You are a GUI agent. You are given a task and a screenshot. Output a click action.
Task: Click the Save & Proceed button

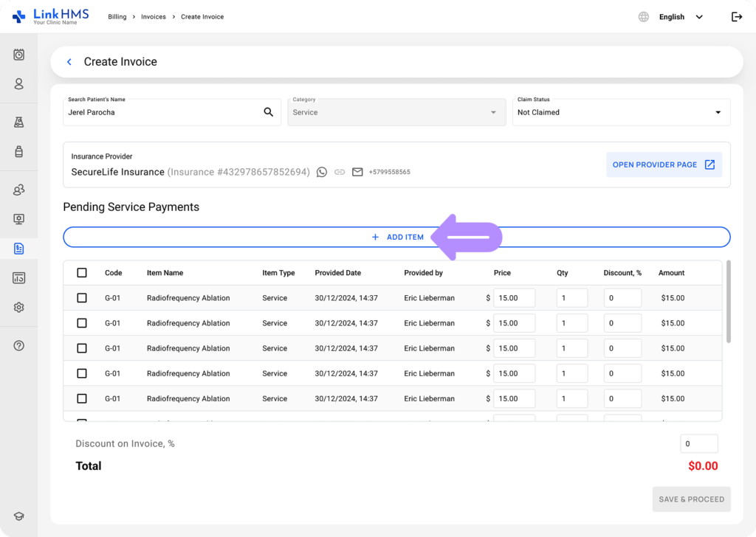click(691, 499)
